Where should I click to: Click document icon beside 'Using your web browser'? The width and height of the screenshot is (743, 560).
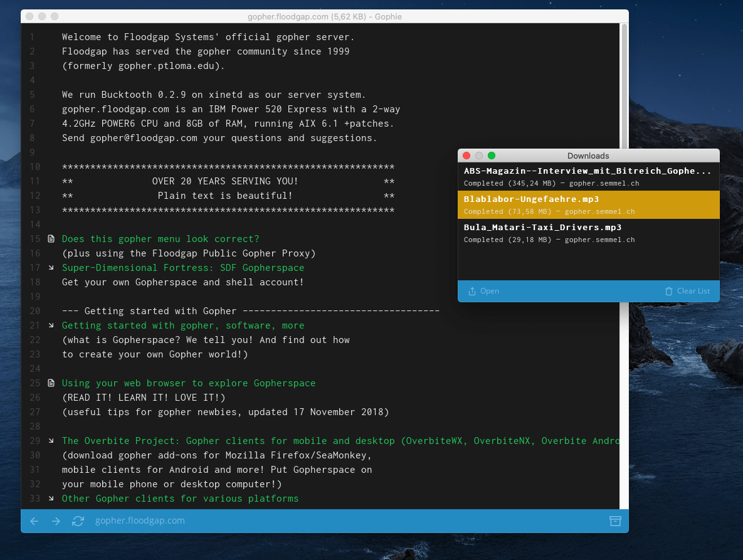click(51, 383)
